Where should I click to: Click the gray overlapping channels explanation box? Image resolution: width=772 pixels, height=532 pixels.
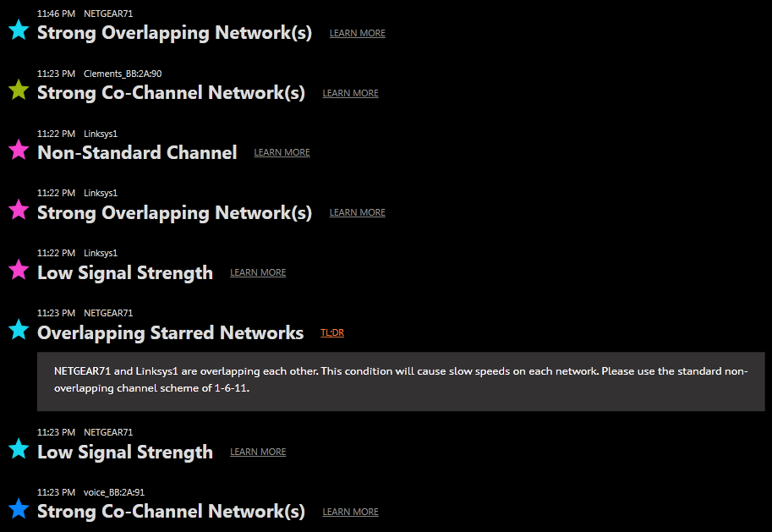pos(401,381)
